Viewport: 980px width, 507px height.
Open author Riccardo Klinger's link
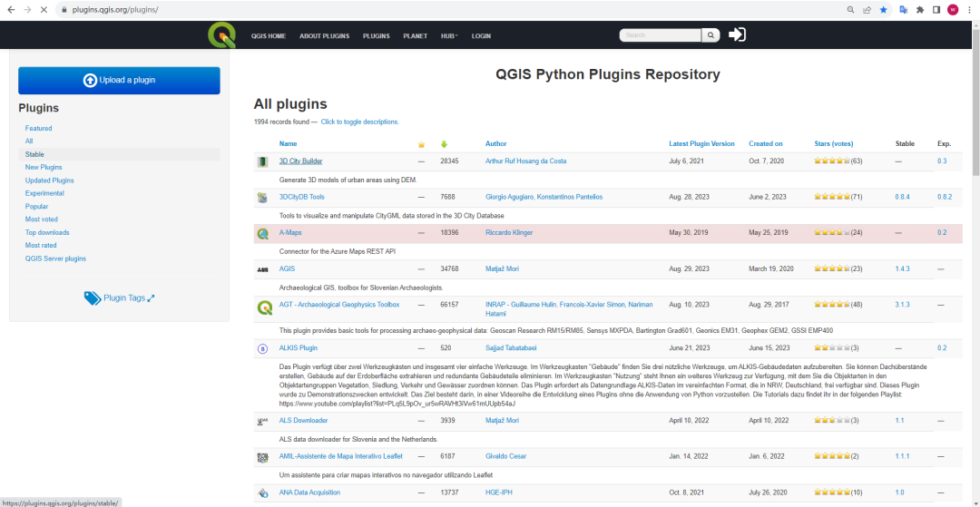[509, 233]
